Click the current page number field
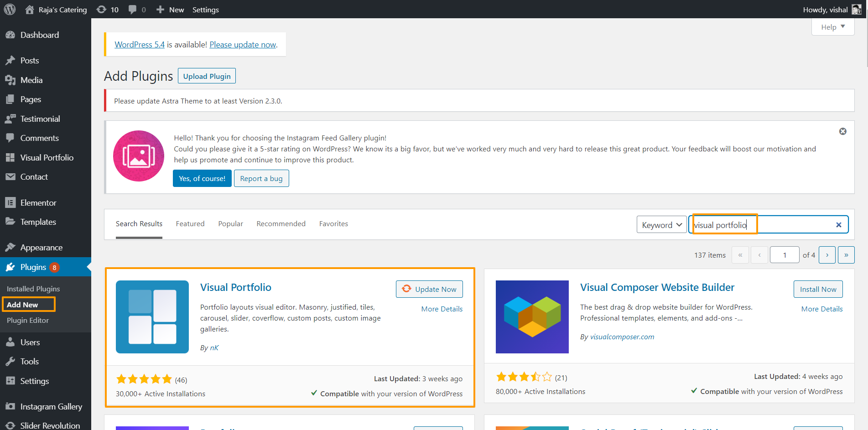 (x=785, y=255)
